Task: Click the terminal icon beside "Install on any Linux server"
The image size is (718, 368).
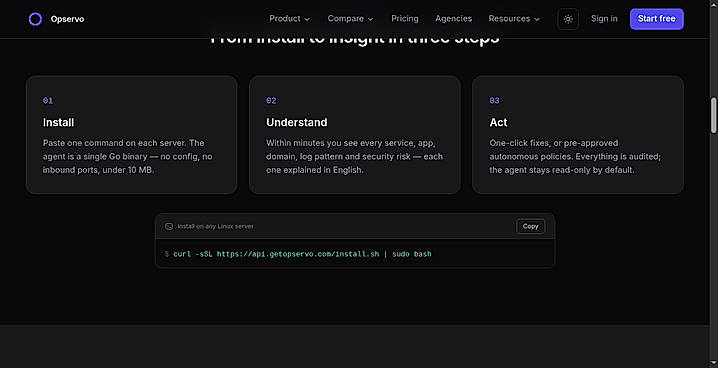Action: click(169, 227)
